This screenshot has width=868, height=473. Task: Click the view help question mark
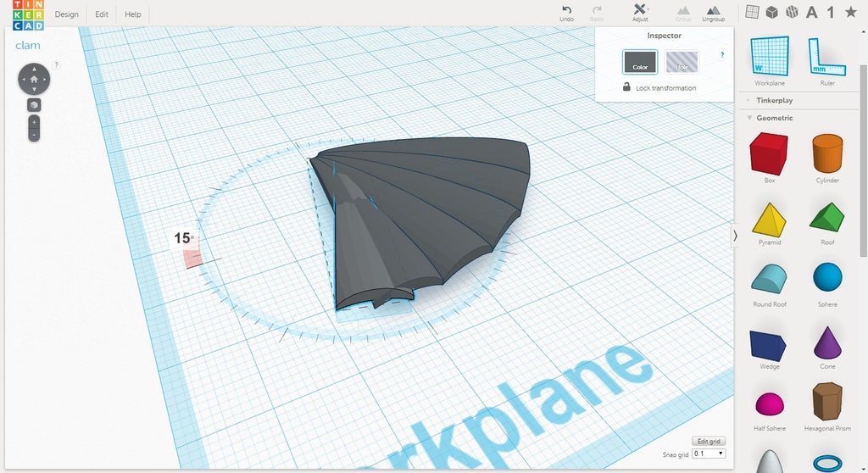56,64
